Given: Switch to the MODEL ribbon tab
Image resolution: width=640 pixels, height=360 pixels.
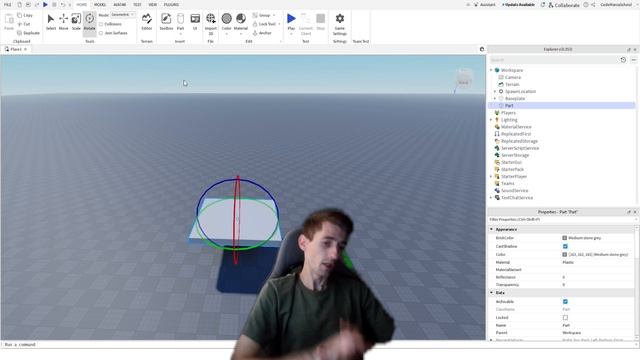Looking at the screenshot, I should (100, 4).
